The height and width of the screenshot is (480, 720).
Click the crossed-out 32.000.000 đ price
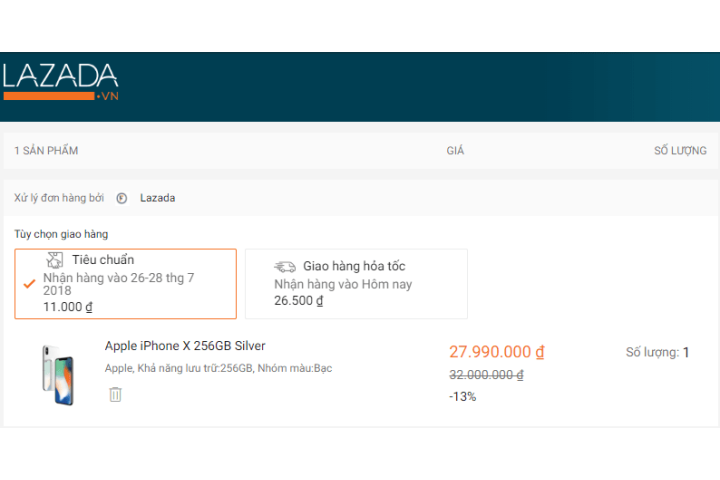[486, 374]
